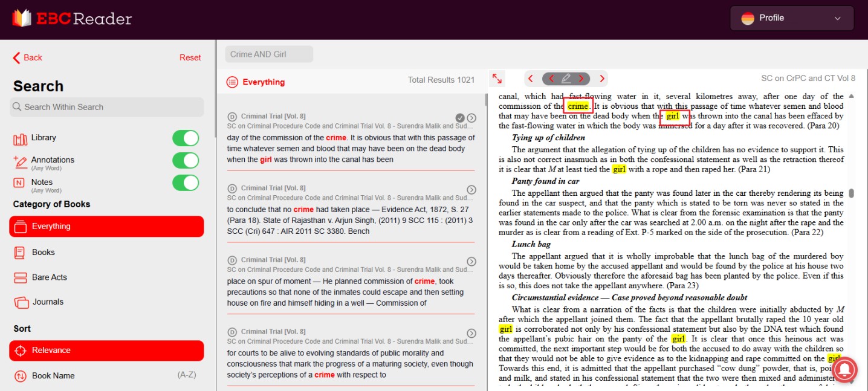Click the Back link

pyautogui.click(x=27, y=57)
